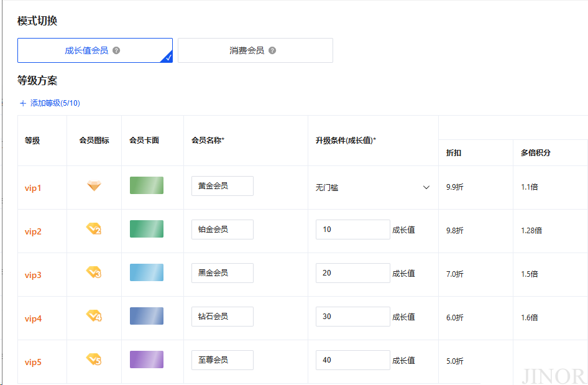588x385 pixels.
Task: Click the 黑金会员 name input field
Action: click(223, 273)
